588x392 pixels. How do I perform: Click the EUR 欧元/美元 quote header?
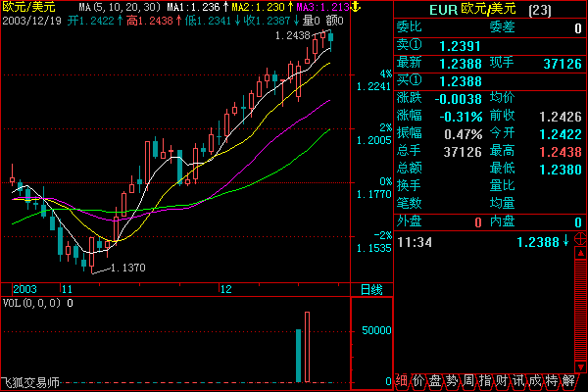pos(490,9)
